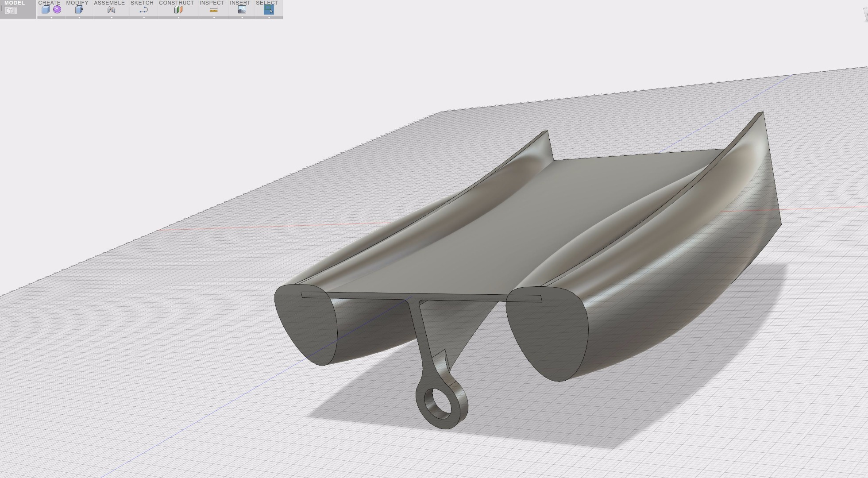The image size is (868, 478).
Task: Select the Construct offset plane icon
Action: 178,10
